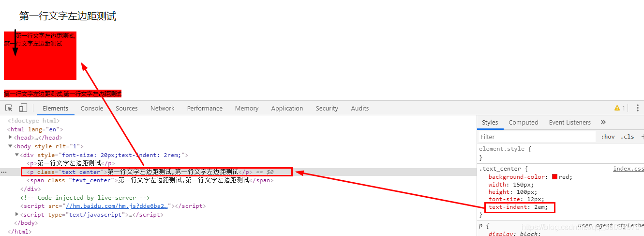
Task: Collapse the body element node
Action: [x=11, y=146]
